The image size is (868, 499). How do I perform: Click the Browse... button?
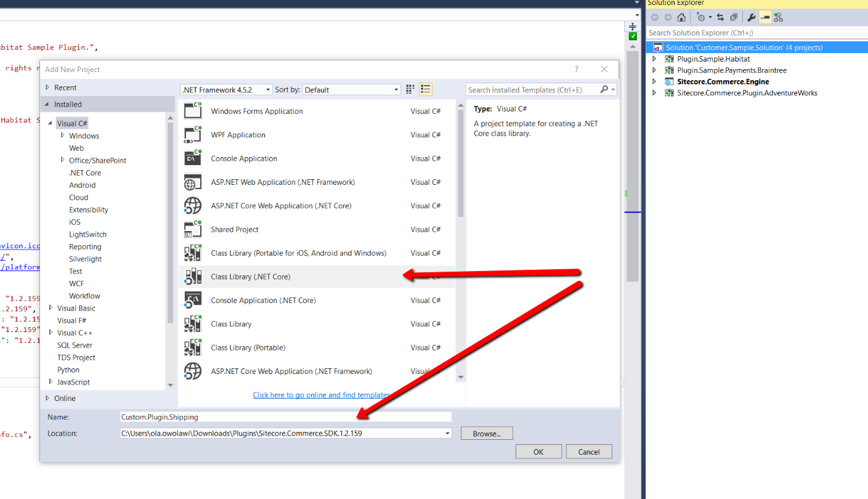coord(487,434)
